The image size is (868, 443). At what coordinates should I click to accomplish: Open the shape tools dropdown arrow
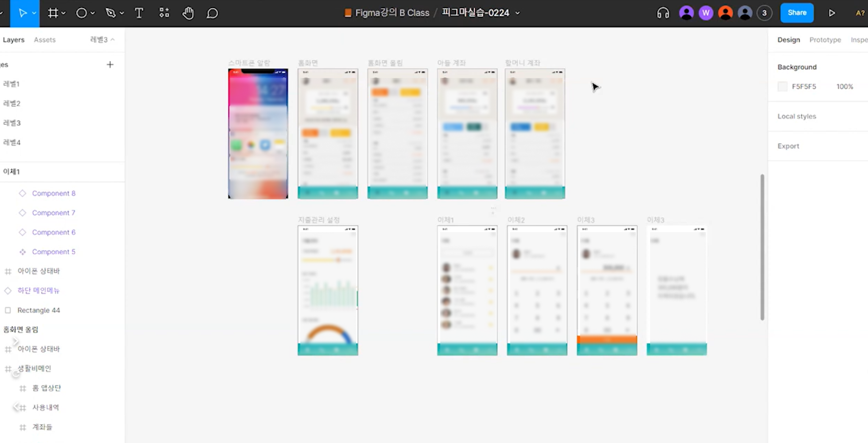[x=93, y=13]
